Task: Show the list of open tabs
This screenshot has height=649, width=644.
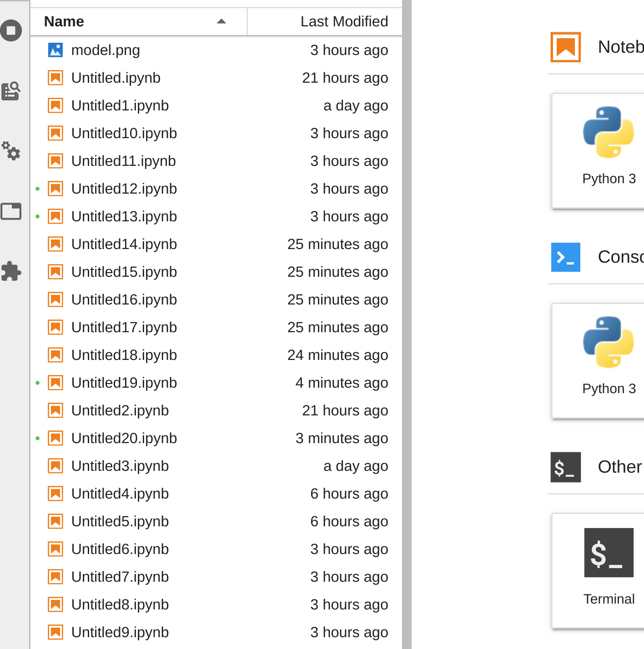Action: tap(11, 211)
